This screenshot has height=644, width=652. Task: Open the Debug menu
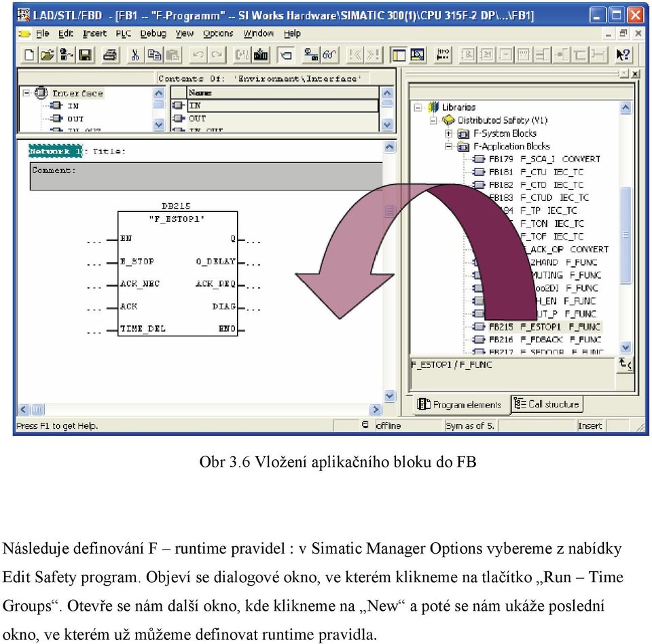(153, 33)
